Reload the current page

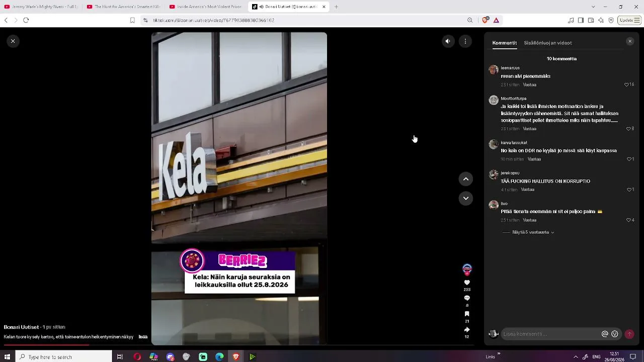(x=26, y=20)
